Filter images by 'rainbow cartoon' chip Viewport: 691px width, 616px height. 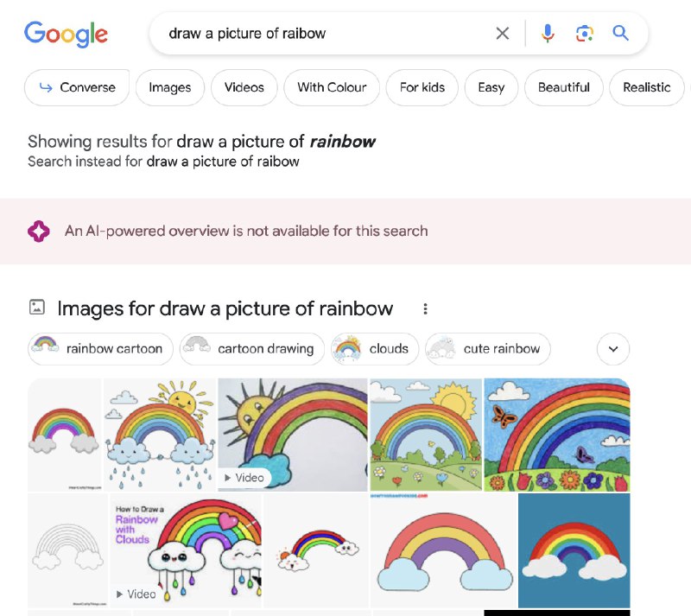pyautogui.click(x=100, y=349)
